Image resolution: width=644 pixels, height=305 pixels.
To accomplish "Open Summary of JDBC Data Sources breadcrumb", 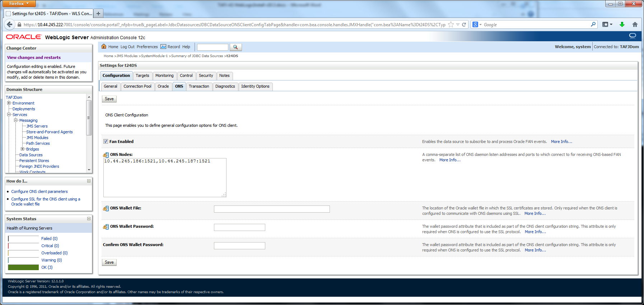I will point(197,56).
